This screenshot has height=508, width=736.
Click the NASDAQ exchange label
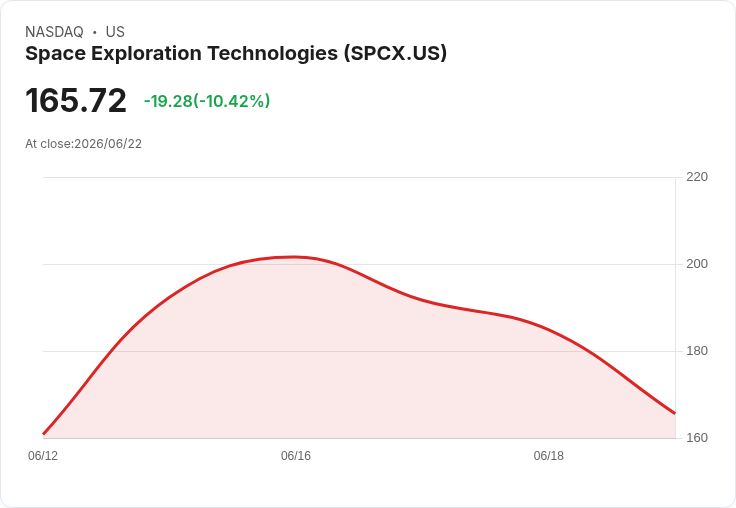click(x=54, y=32)
